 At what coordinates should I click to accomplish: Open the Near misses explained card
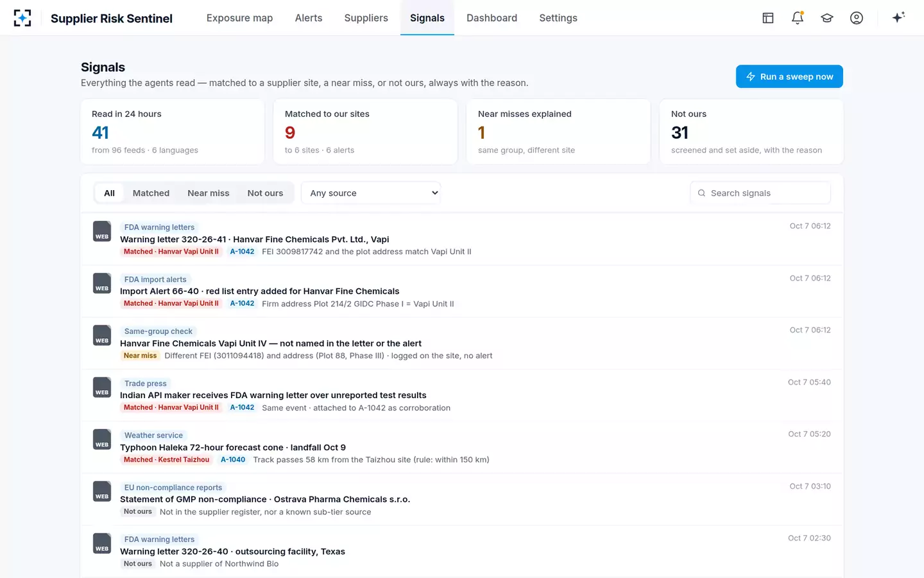(x=559, y=132)
